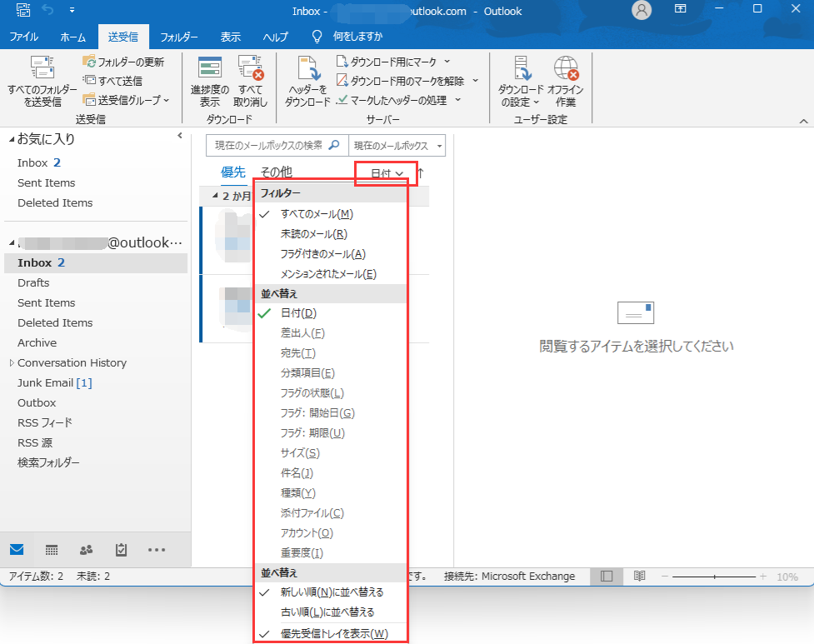Switch to the Calendar view icon
The width and height of the screenshot is (814, 644).
[51, 550]
